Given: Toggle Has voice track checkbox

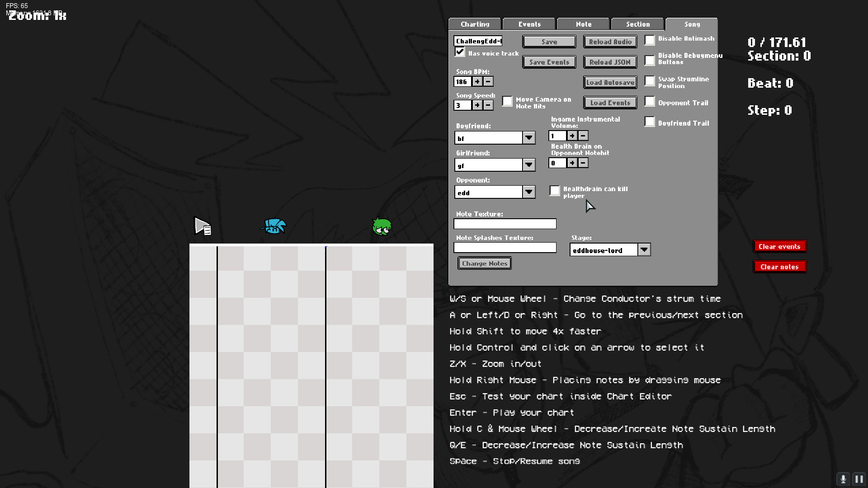Looking at the screenshot, I should click(x=460, y=52).
